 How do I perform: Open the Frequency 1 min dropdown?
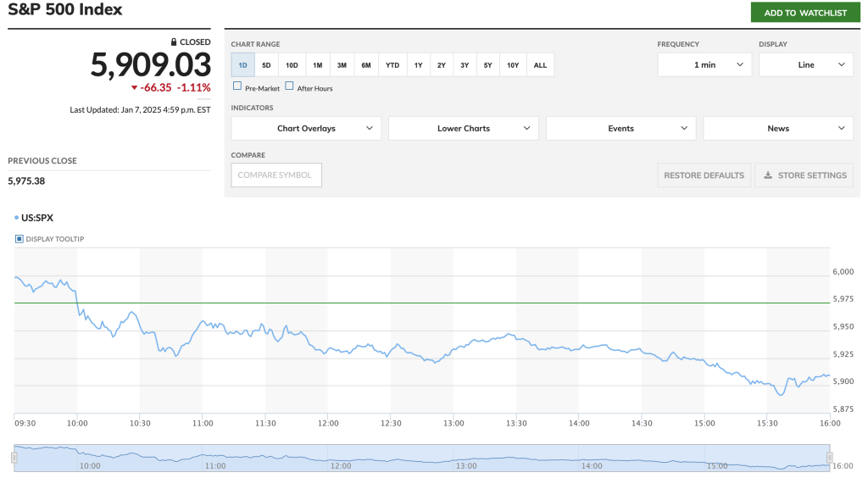pos(704,65)
